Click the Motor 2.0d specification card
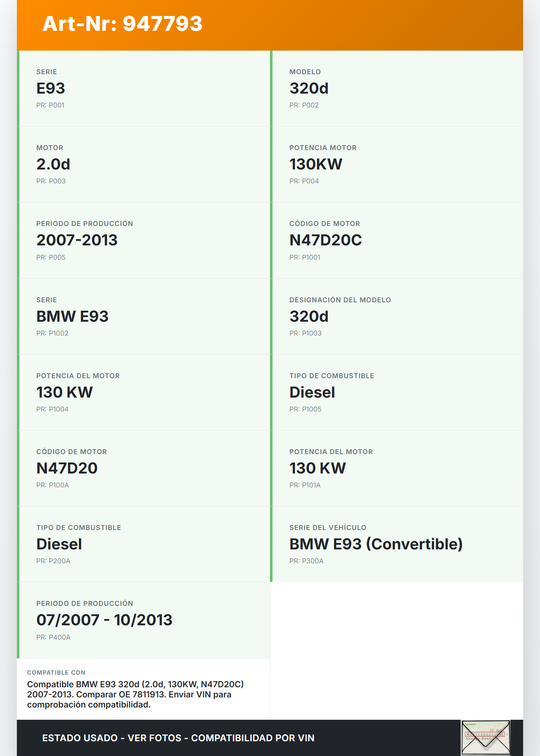540x756 pixels. point(143,164)
